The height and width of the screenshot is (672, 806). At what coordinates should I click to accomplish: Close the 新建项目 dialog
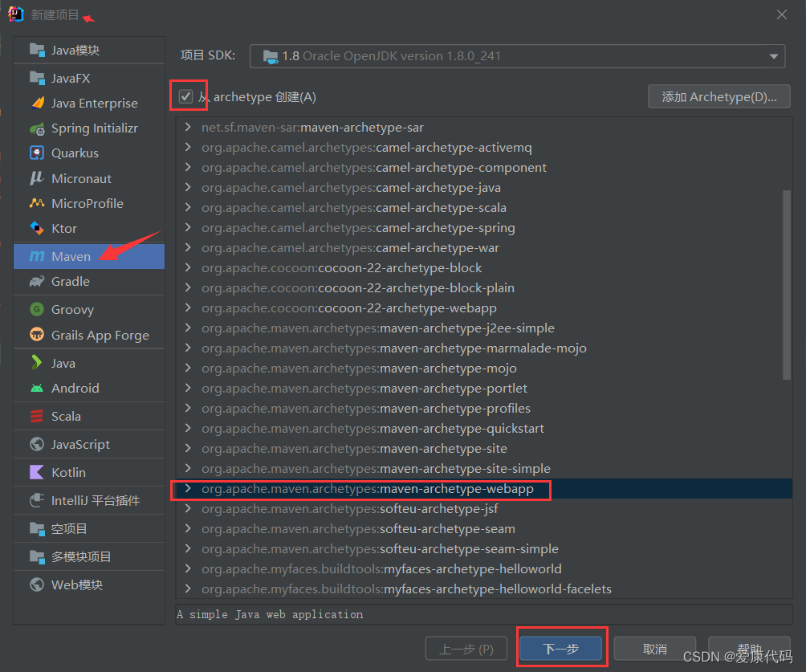click(782, 14)
